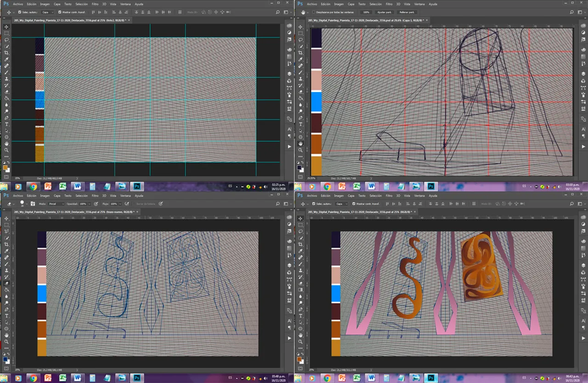The height and width of the screenshot is (383, 588).
Task: Select the Quick Selection tool in Capa 1 window
Action: pyautogui.click(x=300, y=46)
